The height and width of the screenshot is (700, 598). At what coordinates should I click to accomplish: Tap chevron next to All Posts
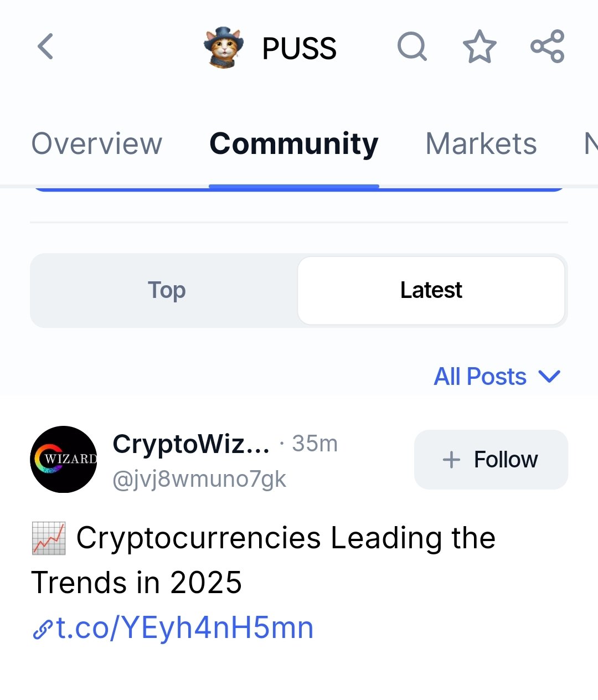[549, 377]
